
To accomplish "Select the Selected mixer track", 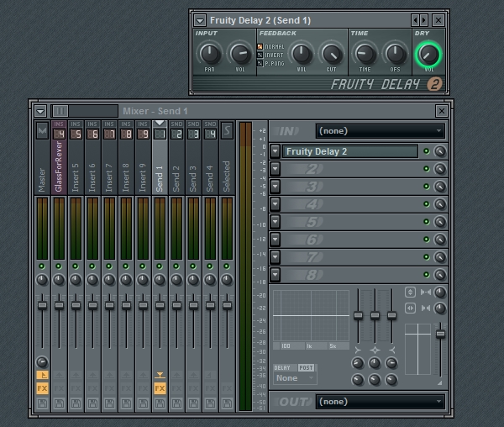I will (x=227, y=158).
